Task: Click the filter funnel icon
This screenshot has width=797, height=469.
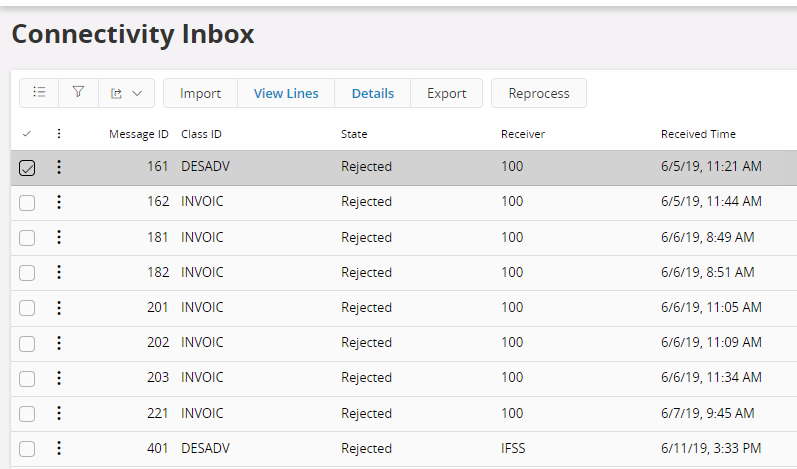Action: 78,93
